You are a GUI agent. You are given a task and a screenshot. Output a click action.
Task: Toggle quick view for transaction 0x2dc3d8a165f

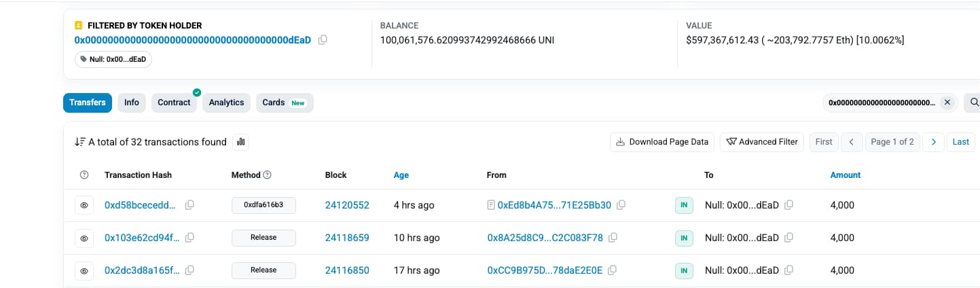[84, 270]
